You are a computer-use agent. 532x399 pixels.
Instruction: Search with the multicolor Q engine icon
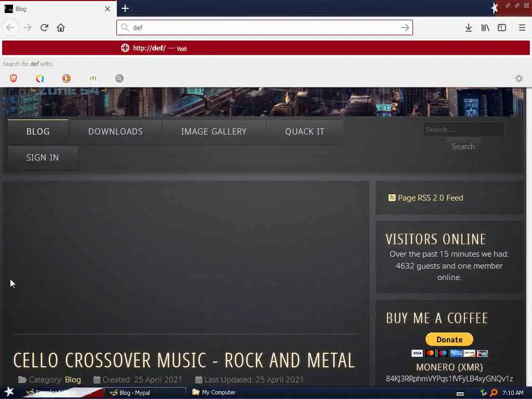coord(39,78)
